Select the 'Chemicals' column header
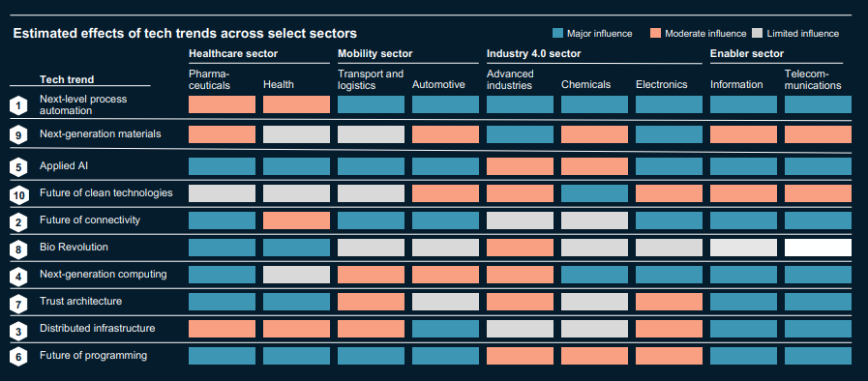 click(x=585, y=84)
